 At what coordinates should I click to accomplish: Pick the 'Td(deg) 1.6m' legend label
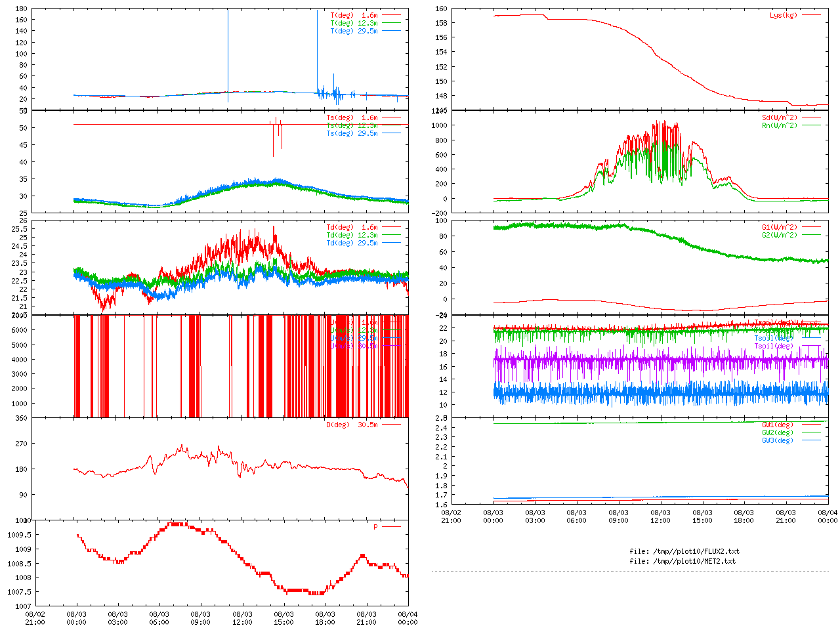352,228
